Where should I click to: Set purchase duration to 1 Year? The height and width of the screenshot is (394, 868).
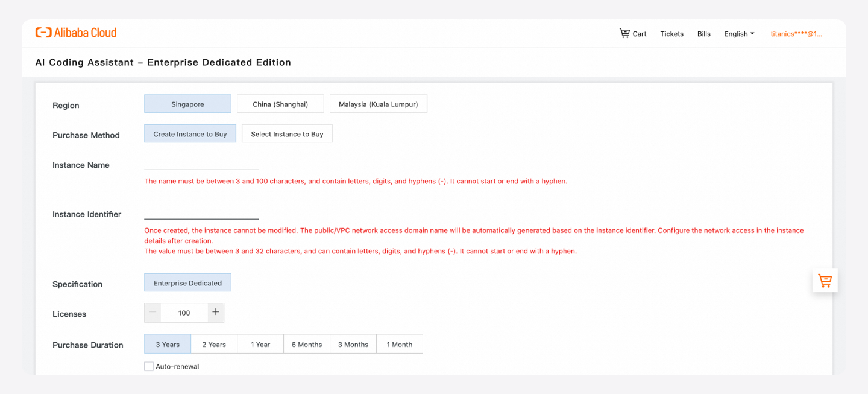click(x=260, y=344)
